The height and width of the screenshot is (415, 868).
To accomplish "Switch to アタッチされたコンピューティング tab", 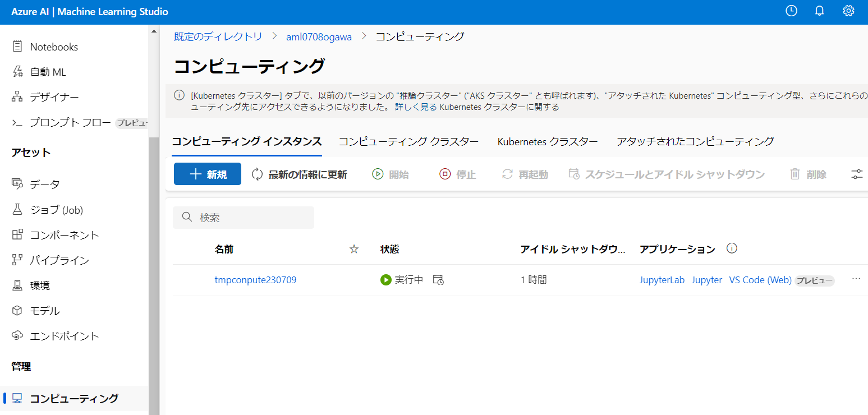I will coord(695,141).
